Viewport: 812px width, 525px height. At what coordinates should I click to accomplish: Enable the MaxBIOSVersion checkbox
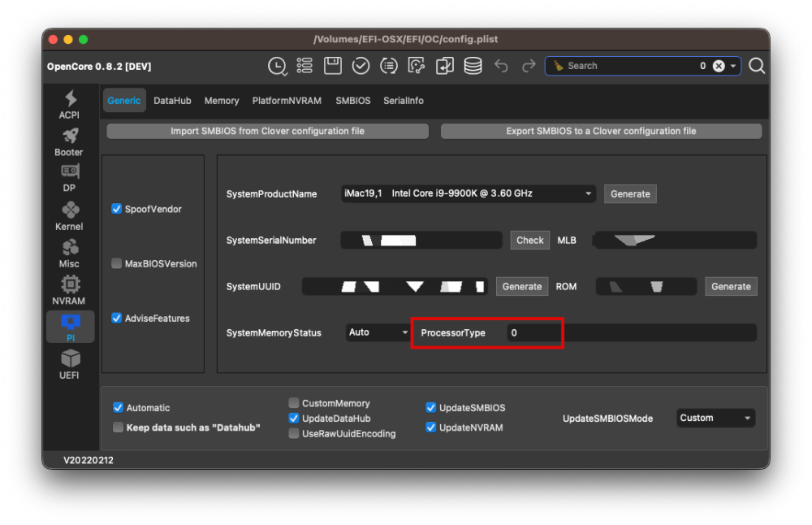click(x=116, y=263)
